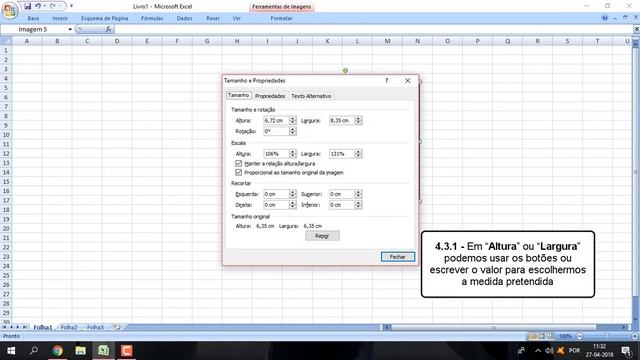
Task: Open the Windows Start menu
Action: click(11, 351)
